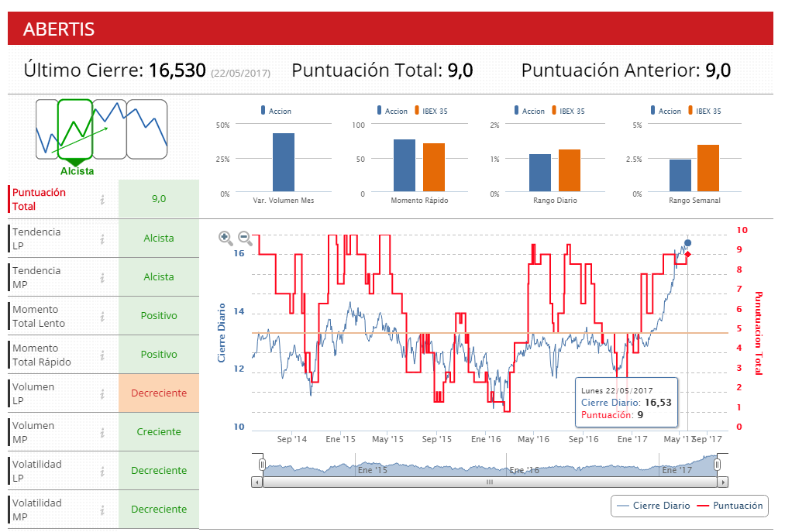Click the Positivo value for Momento Total Lento
785x532 pixels.
click(x=159, y=316)
